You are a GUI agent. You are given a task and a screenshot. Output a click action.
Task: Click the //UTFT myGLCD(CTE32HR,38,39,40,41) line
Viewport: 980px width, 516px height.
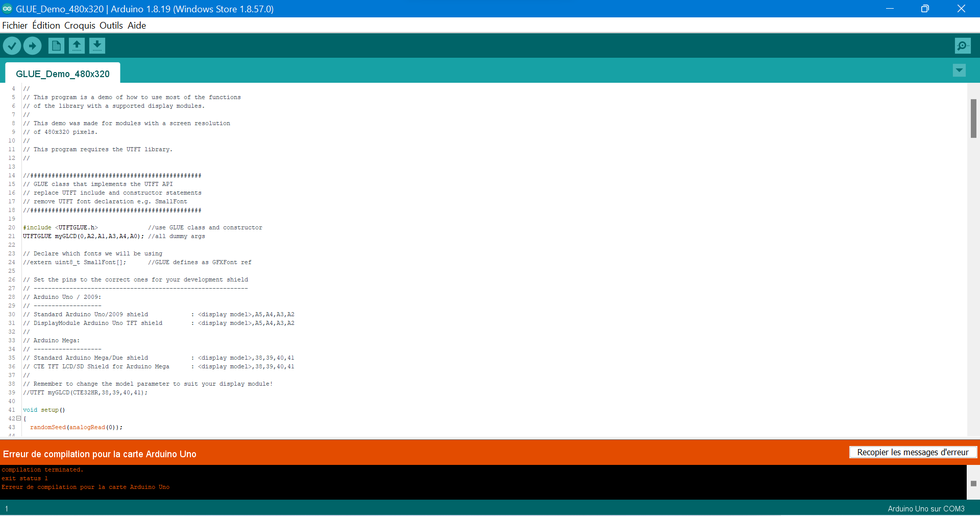(x=85, y=393)
